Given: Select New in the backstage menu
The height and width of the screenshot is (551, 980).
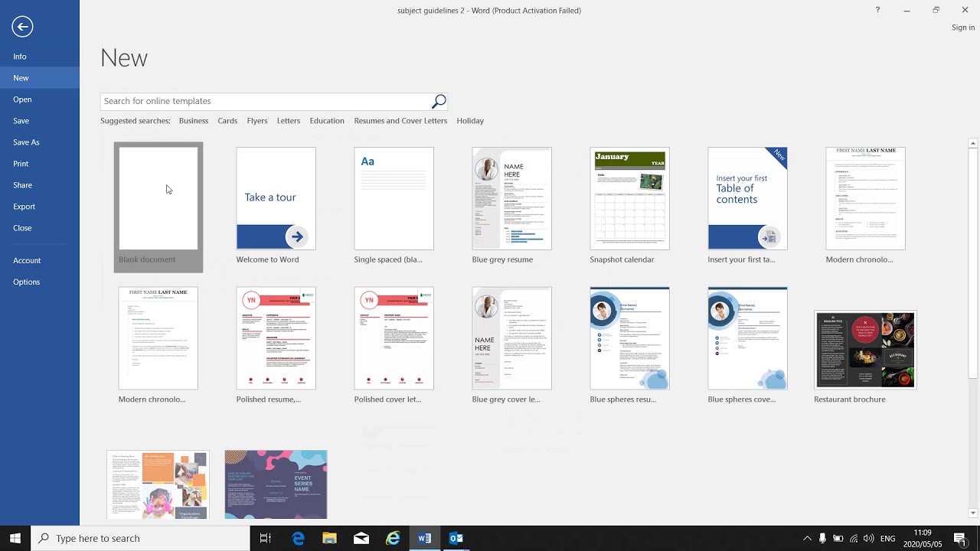Looking at the screenshot, I should click(40, 78).
